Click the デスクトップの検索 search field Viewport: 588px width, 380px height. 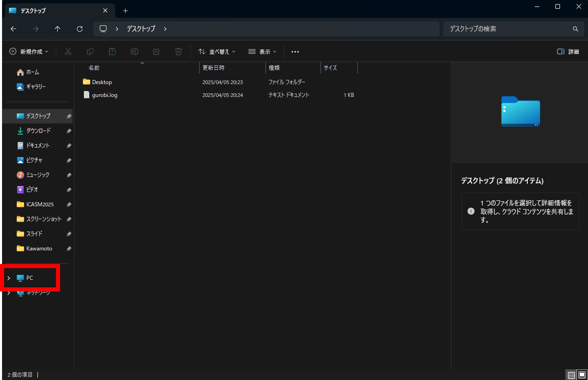pos(508,29)
